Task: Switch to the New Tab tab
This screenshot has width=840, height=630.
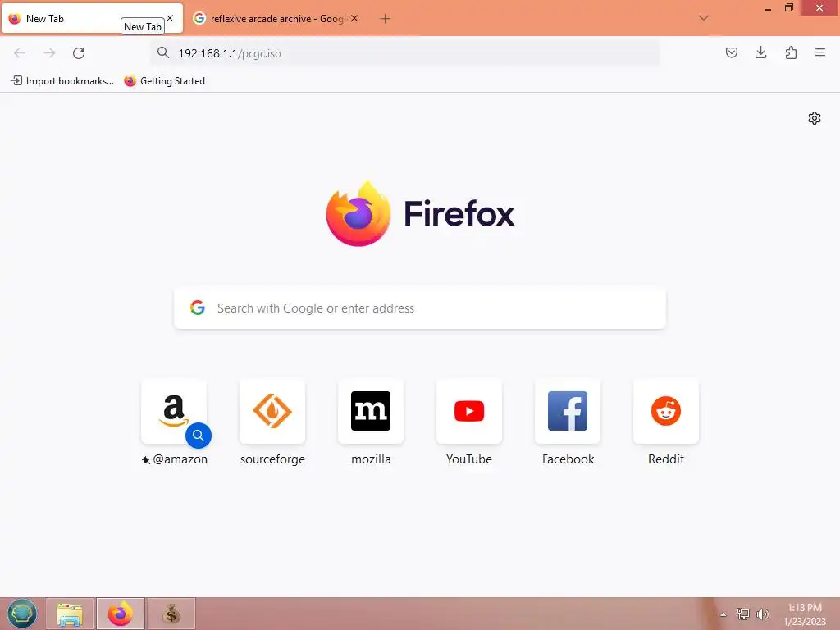Action: [64, 19]
